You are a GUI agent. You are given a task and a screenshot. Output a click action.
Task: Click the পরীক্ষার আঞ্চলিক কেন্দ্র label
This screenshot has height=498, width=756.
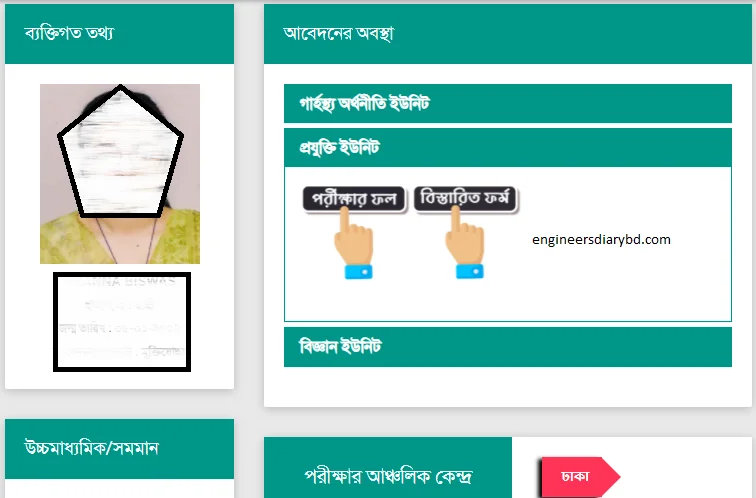point(388,476)
